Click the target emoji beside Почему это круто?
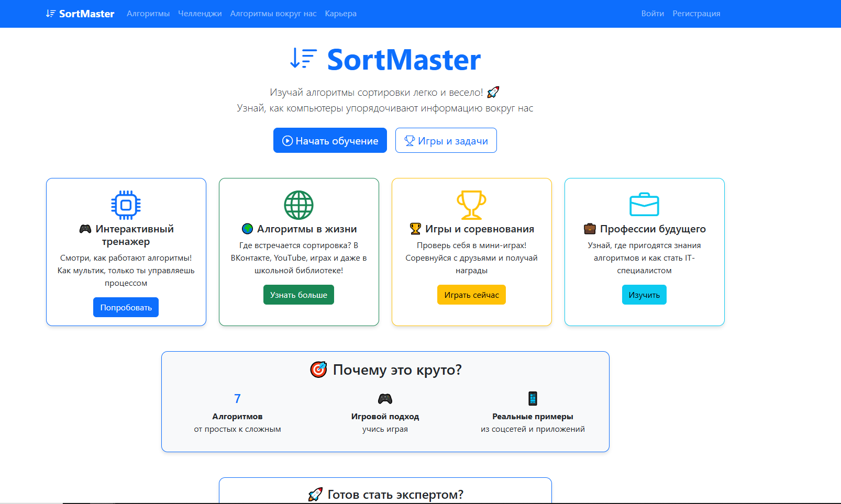 (x=318, y=369)
